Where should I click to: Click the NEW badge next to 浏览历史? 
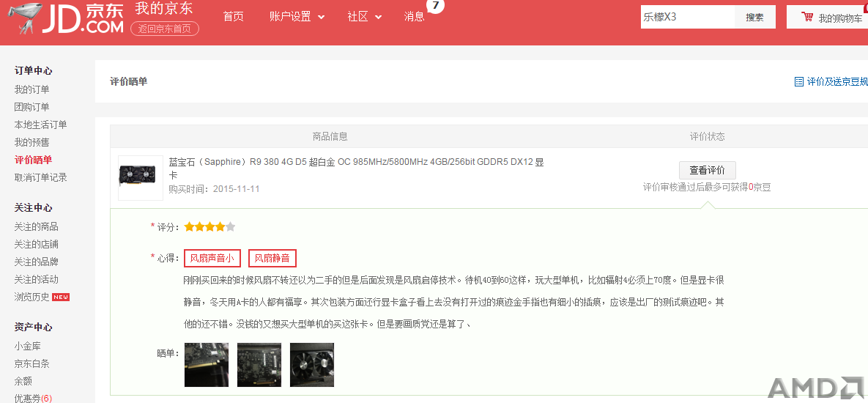[60, 297]
